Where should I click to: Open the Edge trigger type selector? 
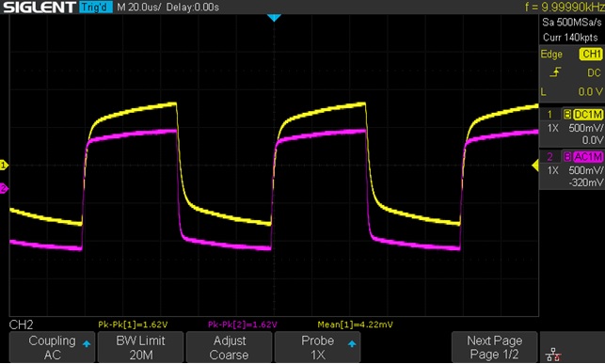point(551,54)
